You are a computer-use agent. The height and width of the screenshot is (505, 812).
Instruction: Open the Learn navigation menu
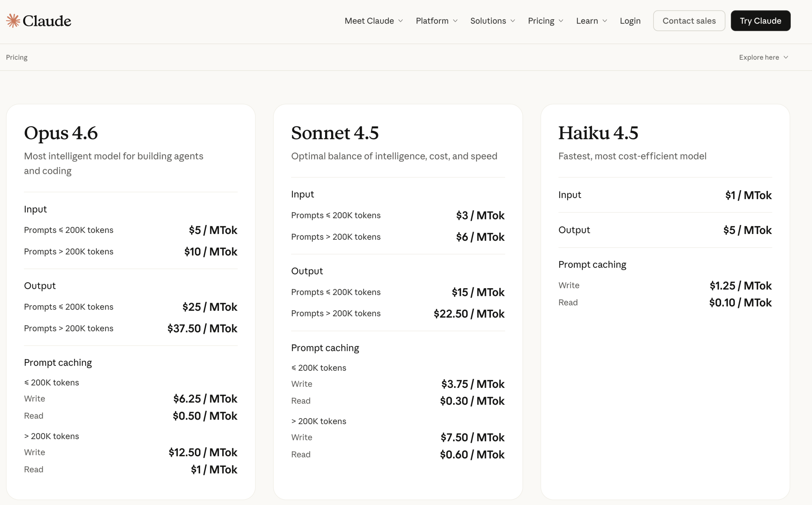click(x=587, y=21)
